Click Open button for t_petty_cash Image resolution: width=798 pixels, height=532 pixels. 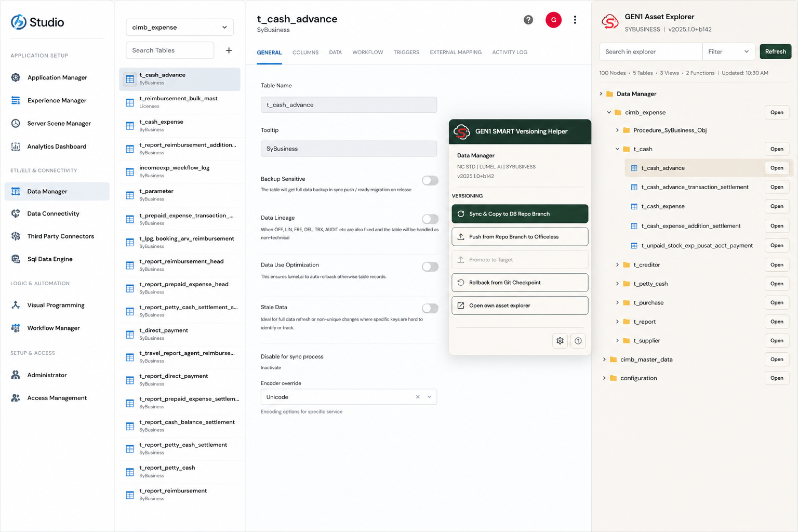777,284
